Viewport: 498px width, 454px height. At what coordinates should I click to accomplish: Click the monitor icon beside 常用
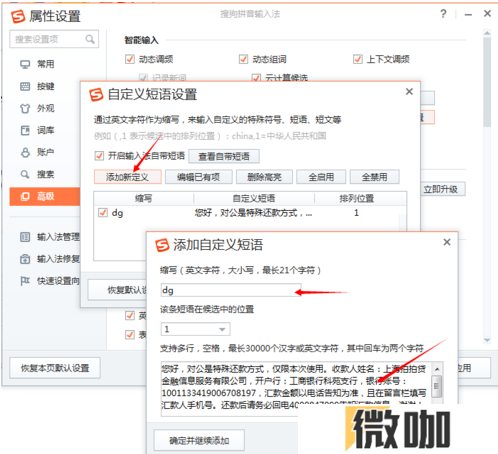pos(25,64)
